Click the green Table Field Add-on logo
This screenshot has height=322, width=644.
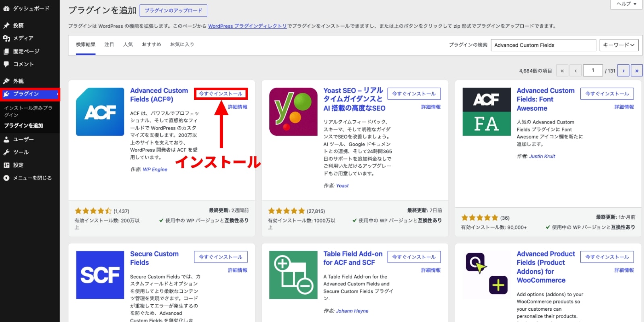pos(293,275)
